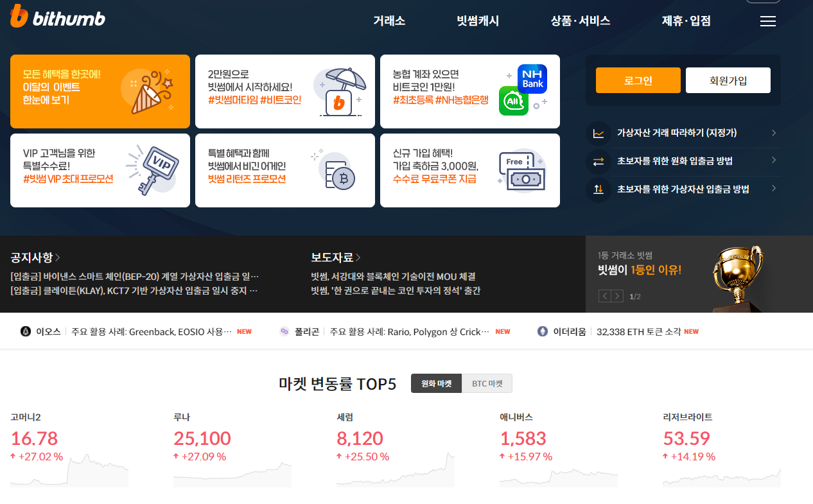Select the 원화 마켓 tab
Screen dimensions: 813x504
tap(436, 384)
